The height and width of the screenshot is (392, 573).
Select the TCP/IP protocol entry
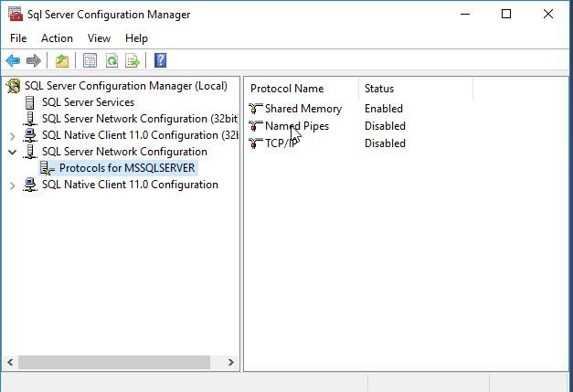click(281, 143)
